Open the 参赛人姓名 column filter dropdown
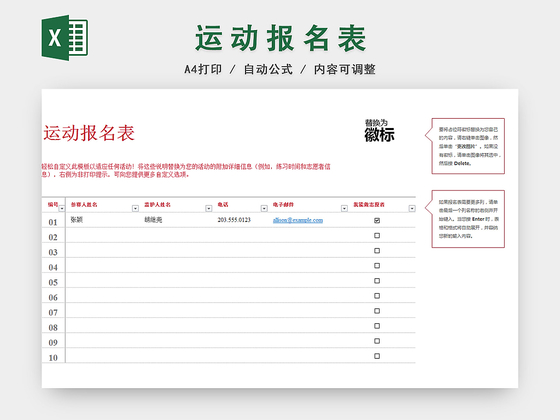 (135, 208)
